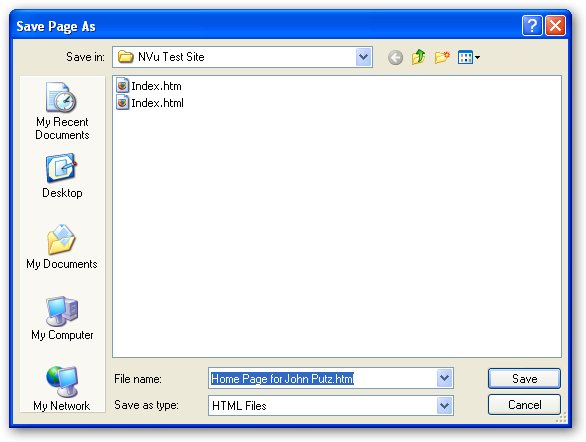Open My Recent Documents location
586x442 pixels.
pyautogui.click(x=62, y=111)
